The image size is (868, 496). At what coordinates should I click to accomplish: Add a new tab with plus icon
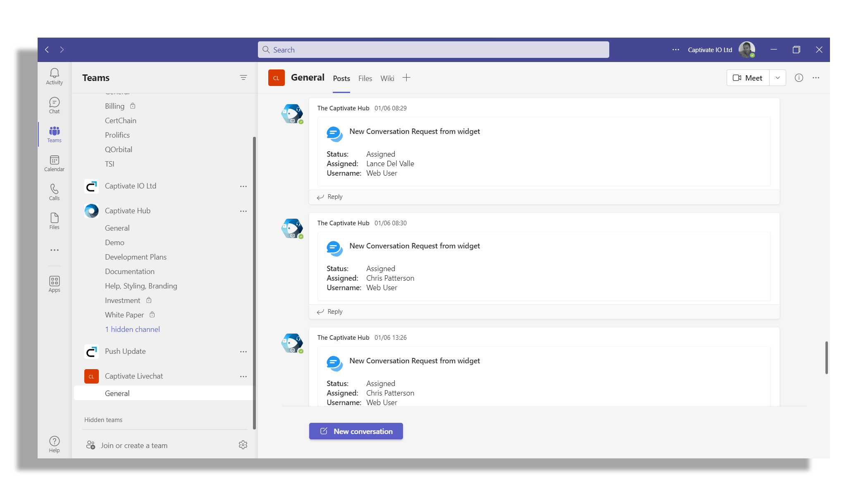(x=407, y=78)
